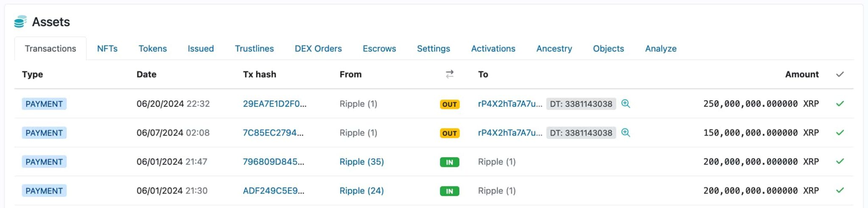Open transaction hash 29EA7E1D2F0 link
Screen dimensions: 868x208
pos(274,104)
